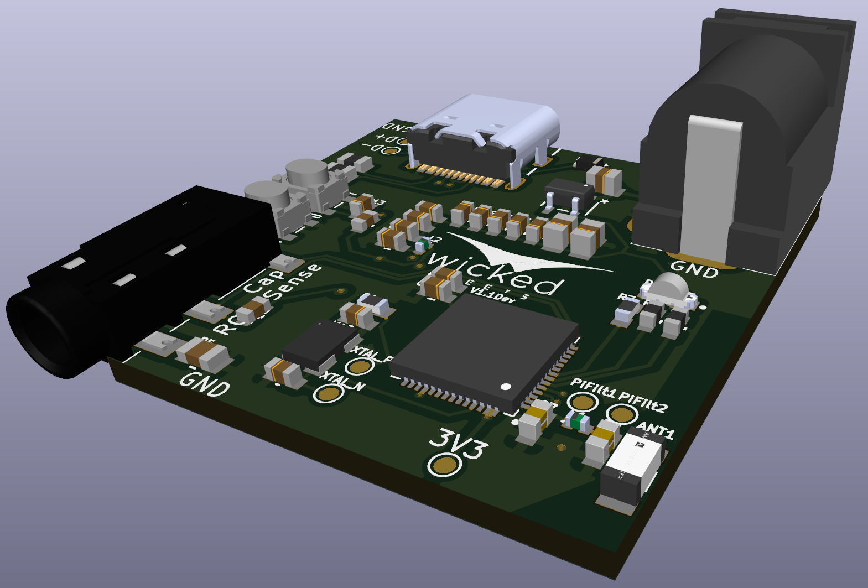Select the XTAL_N test pad
This screenshot has width=868, height=588.
329,393
